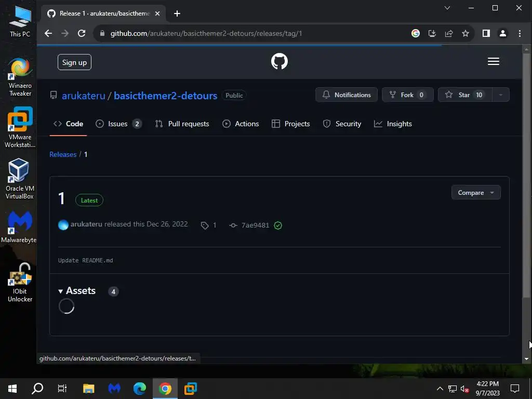
Task: Open the Insights tab
Action: click(393, 124)
